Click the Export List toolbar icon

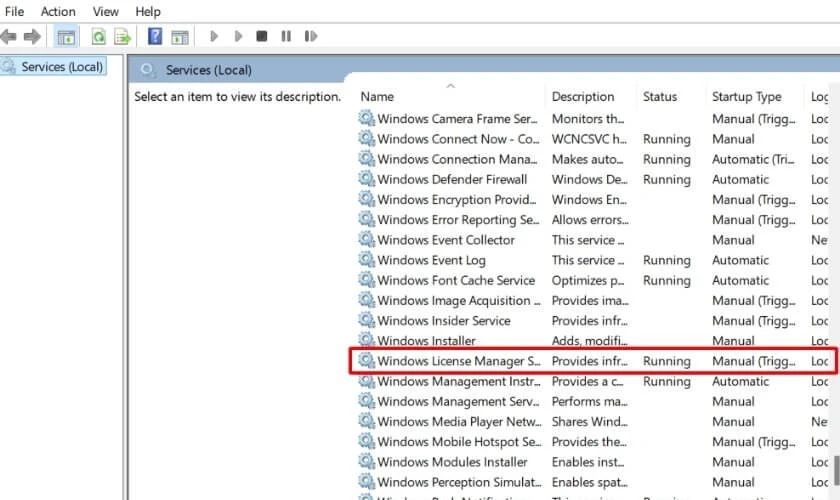[123, 36]
